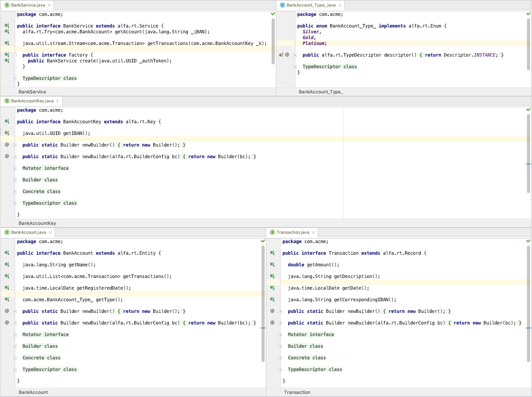The height and width of the screenshot is (397, 532).
Task: Click gutter marker beside create method in Factory
Action: (7, 60)
